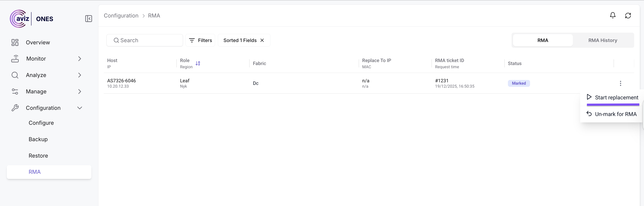This screenshot has height=206, width=644.
Task: Expand the Monitor menu chevron
Action: click(79, 59)
